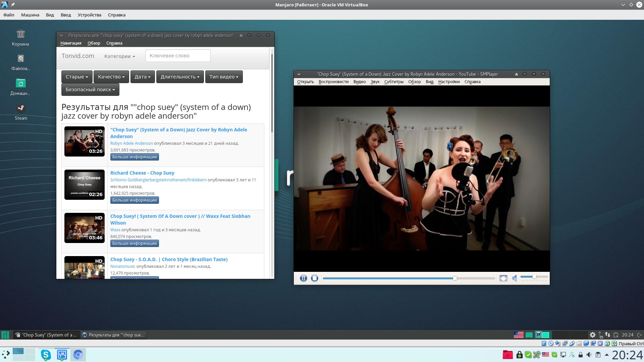Open the host KDE application launcher
644x362 pixels.
point(6,355)
